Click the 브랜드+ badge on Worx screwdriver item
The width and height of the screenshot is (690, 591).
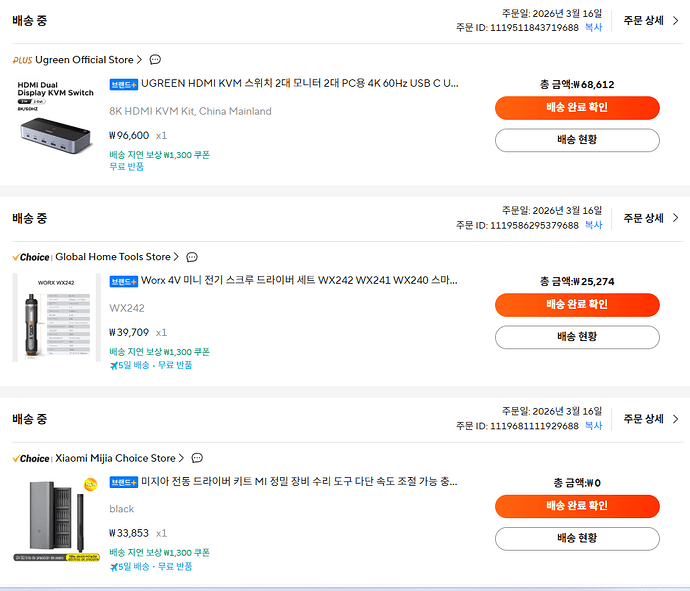(124, 282)
